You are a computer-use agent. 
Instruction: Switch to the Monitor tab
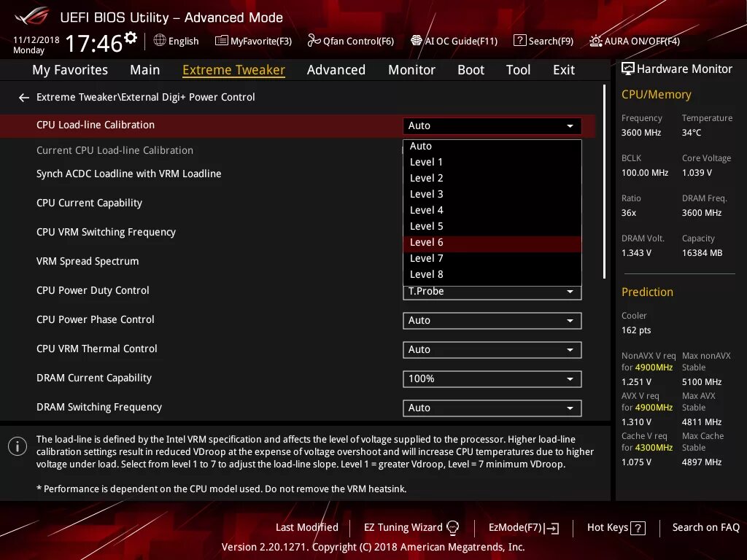click(411, 70)
